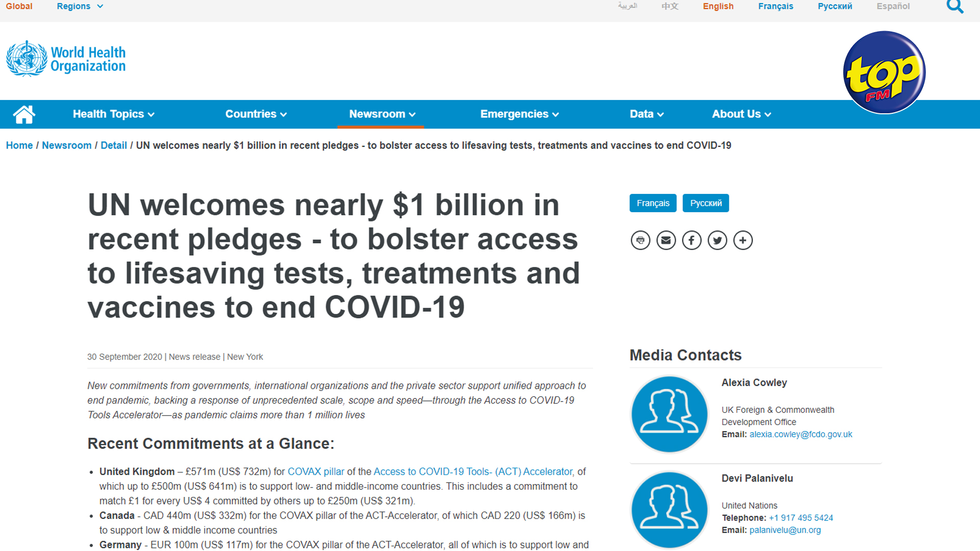Expand Emergencies menu

click(520, 114)
